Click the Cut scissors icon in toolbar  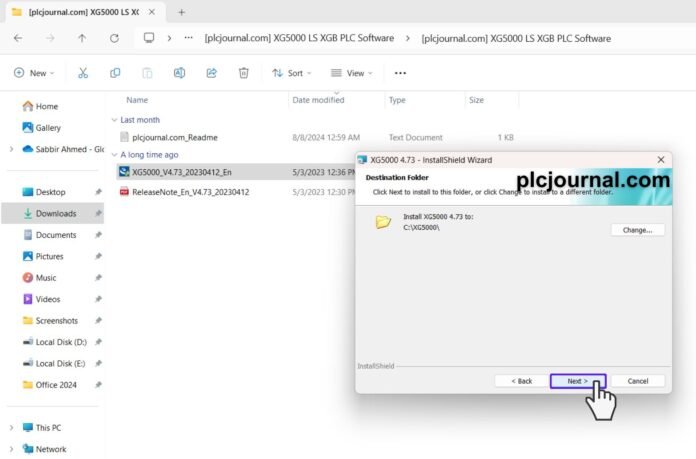click(x=83, y=73)
